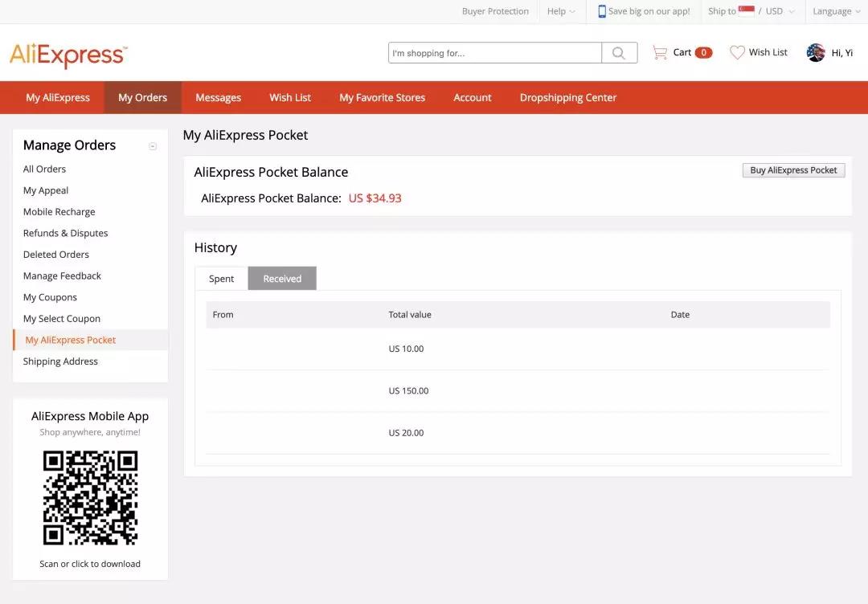Open the Language dropdown
This screenshot has width=868, height=604.
836,11
